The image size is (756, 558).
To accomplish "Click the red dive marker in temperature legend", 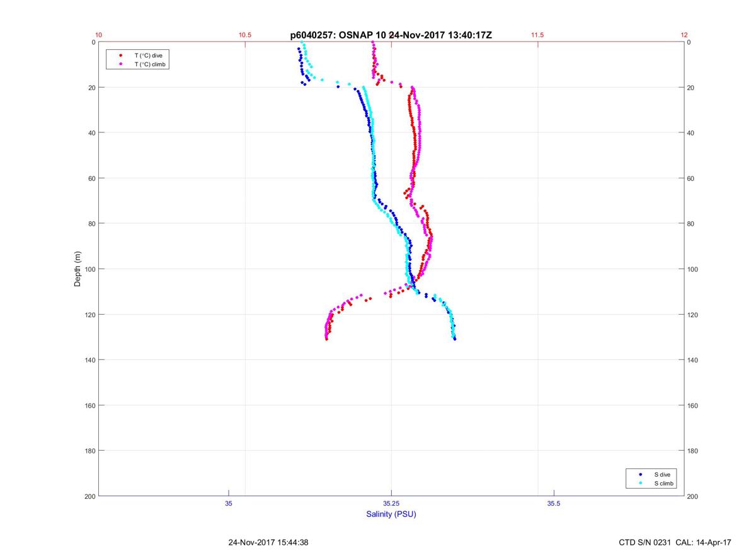I will point(120,55).
